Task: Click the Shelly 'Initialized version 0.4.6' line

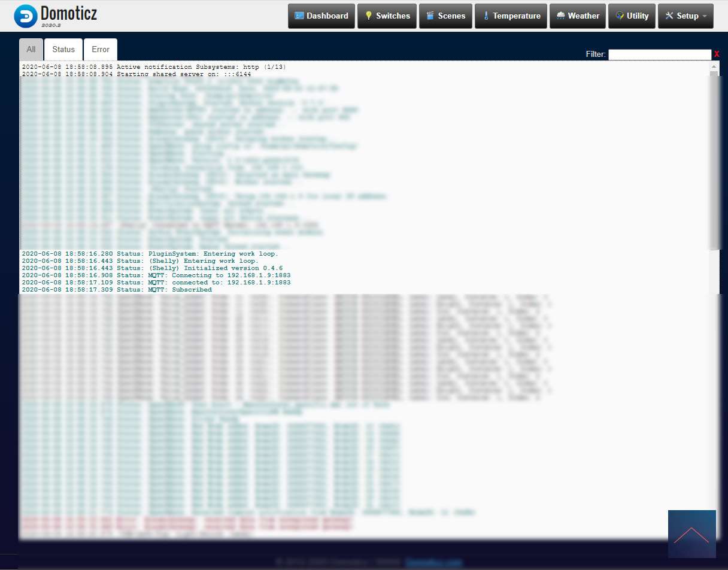Action: pos(152,268)
